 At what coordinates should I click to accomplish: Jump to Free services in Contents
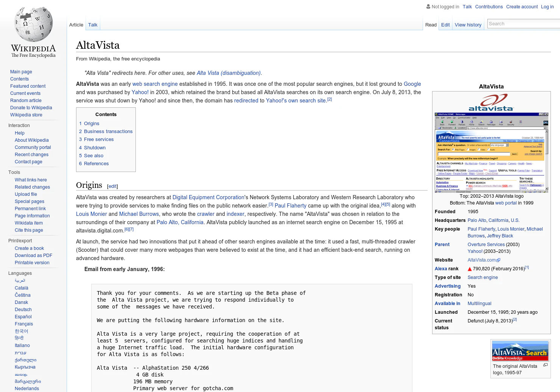(99, 139)
